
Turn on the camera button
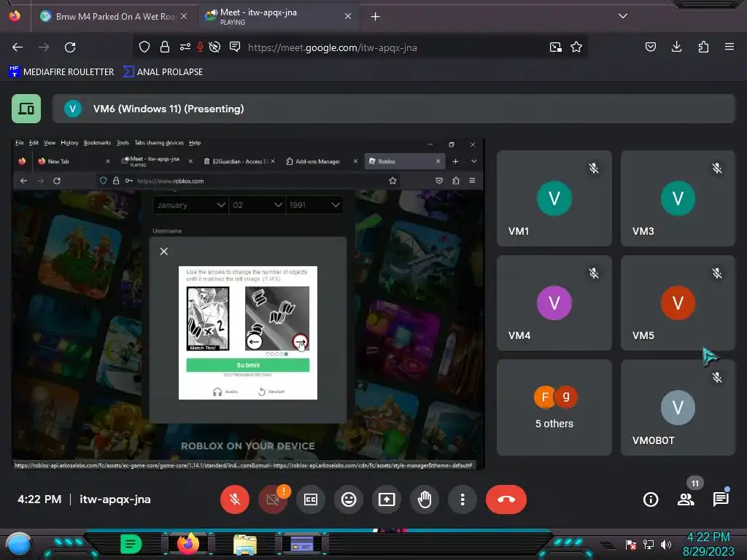273,499
